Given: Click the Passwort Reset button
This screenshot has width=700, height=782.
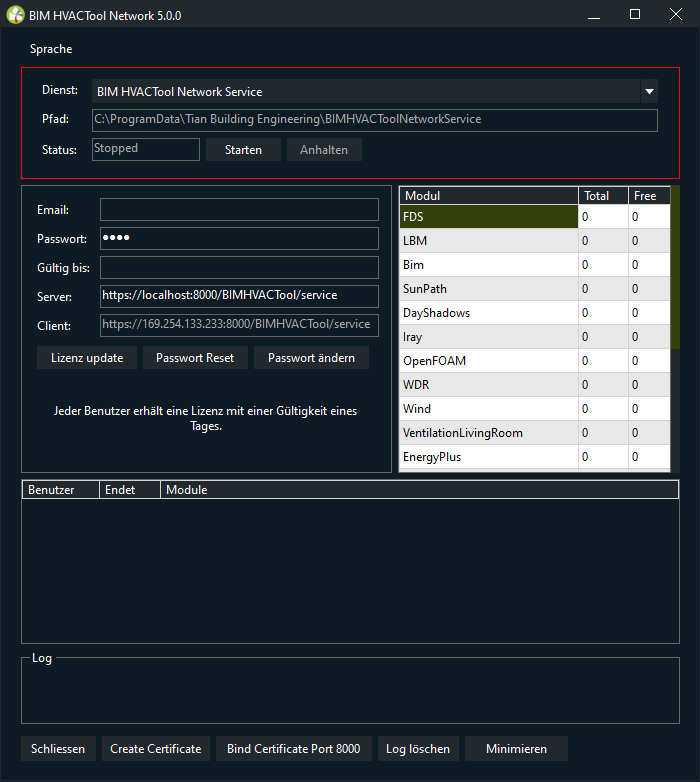Looking at the screenshot, I should [x=195, y=358].
